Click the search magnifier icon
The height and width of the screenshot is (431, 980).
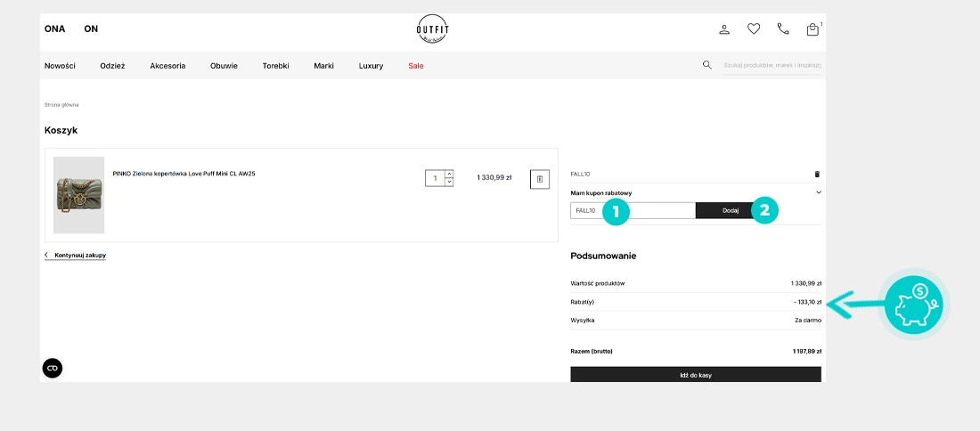coord(707,65)
